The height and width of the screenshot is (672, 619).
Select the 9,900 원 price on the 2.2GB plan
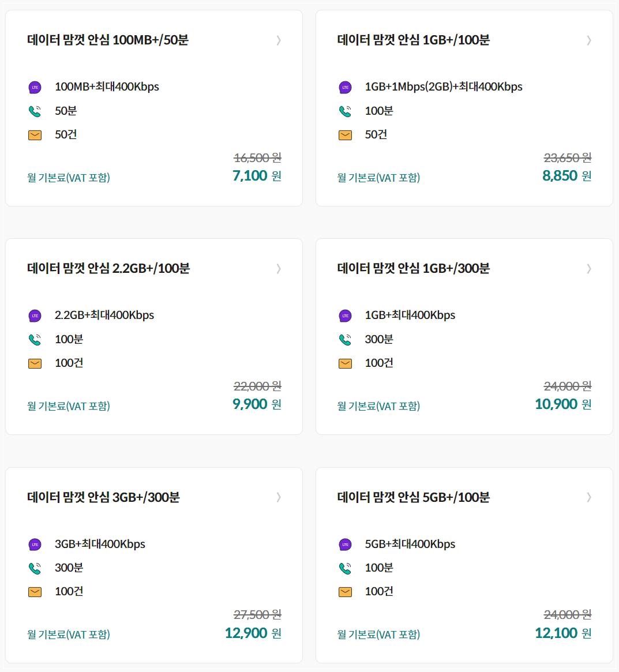click(257, 404)
